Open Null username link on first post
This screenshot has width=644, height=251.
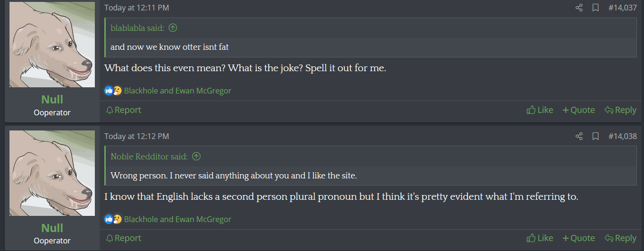52,99
